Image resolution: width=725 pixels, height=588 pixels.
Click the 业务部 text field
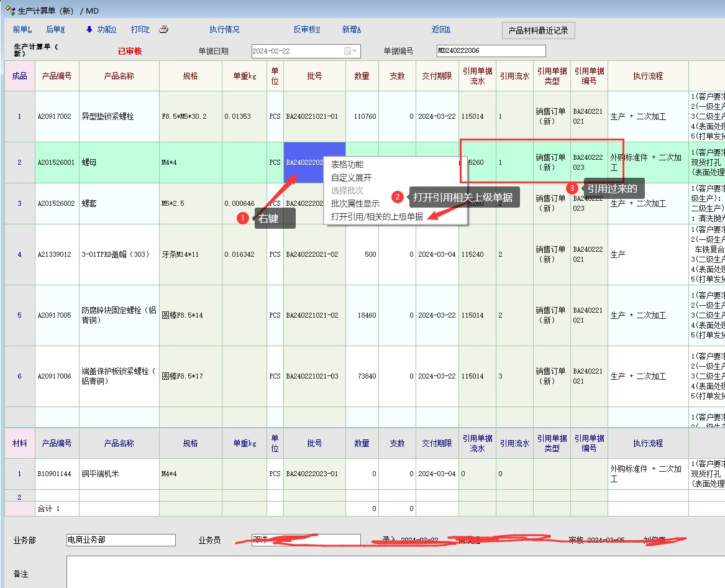(x=121, y=540)
